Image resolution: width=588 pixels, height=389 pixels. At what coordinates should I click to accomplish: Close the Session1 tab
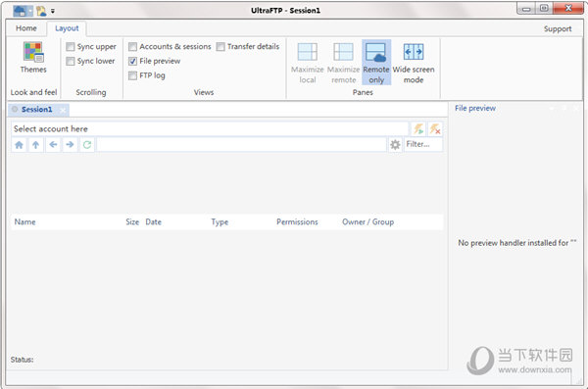click(x=63, y=110)
